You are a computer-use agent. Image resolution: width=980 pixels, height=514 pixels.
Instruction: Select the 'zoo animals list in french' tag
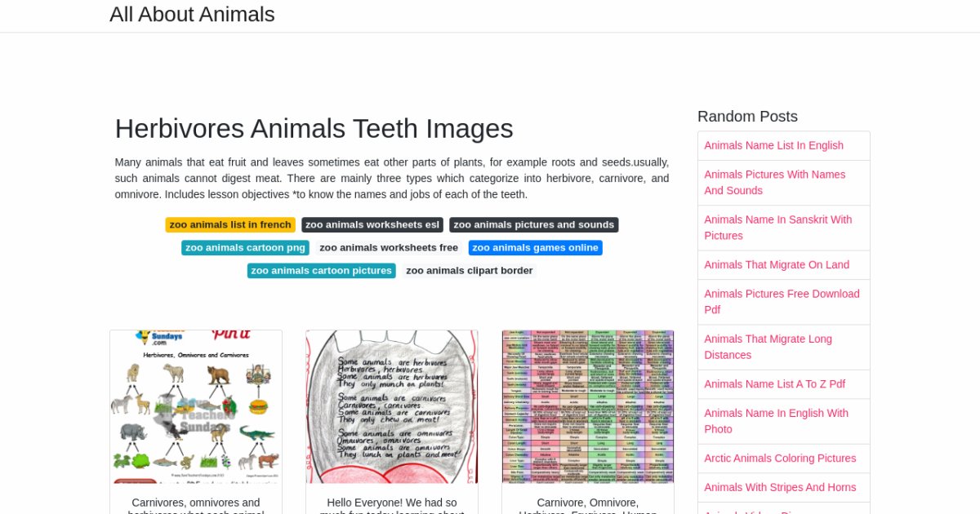(230, 225)
